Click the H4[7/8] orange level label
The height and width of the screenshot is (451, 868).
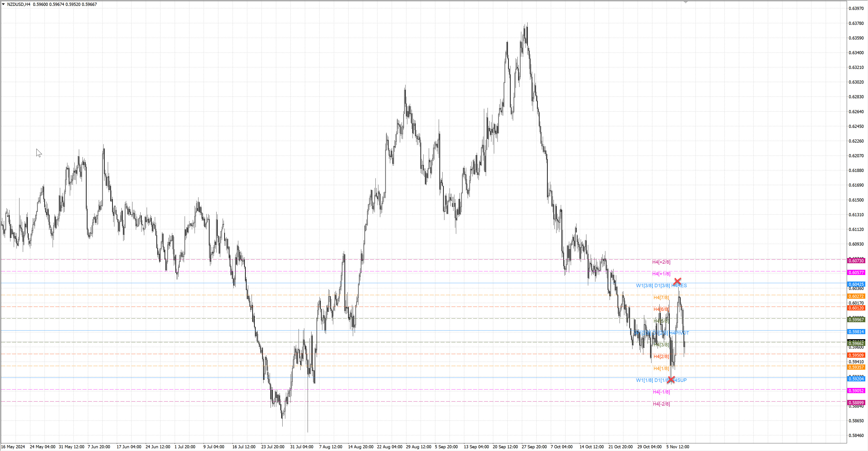tap(661, 297)
